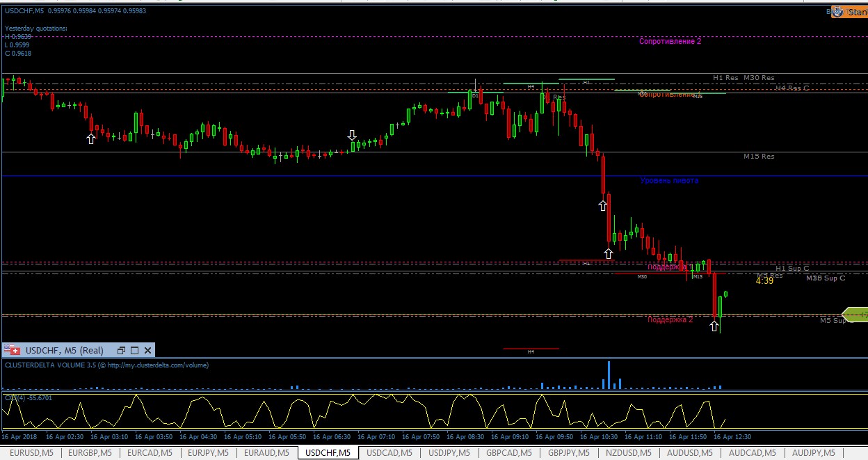Click the H 0.9639 quotation value

click(18, 36)
